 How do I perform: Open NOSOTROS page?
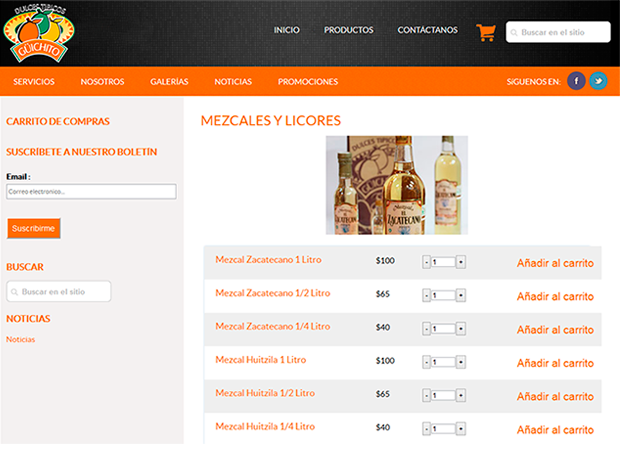click(x=102, y=82)
